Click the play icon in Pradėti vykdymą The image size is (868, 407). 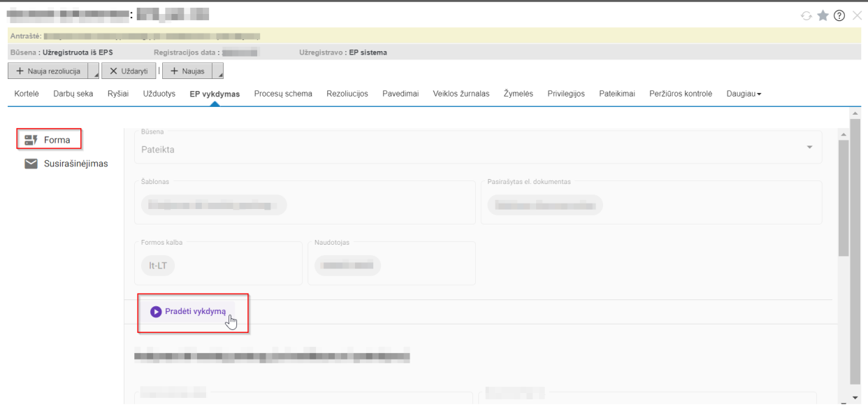[156, 311]
